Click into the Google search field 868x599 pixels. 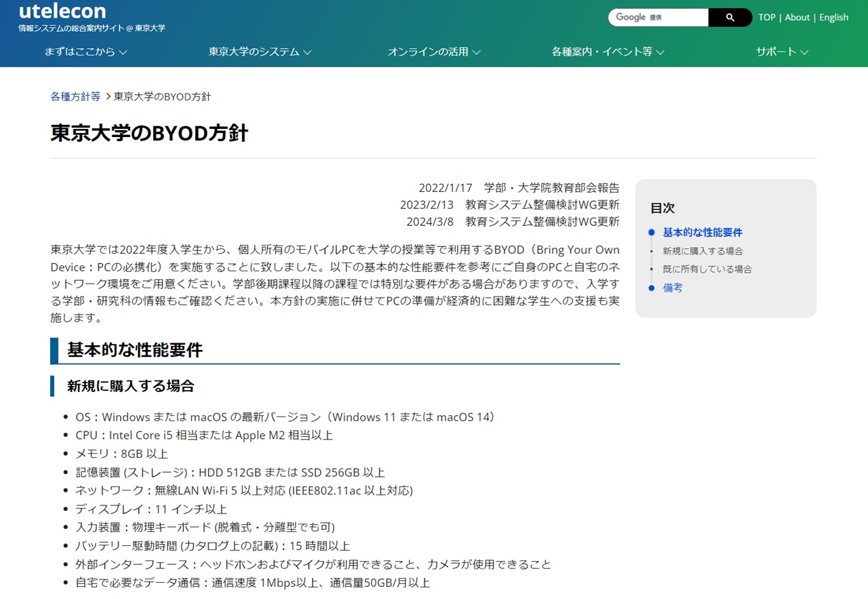coord(658,18)
